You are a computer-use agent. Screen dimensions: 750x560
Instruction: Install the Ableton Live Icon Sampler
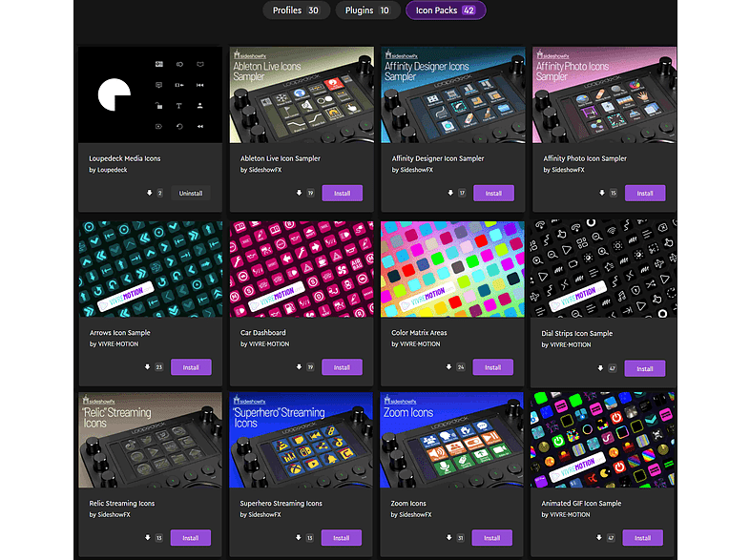click(342, 193)
